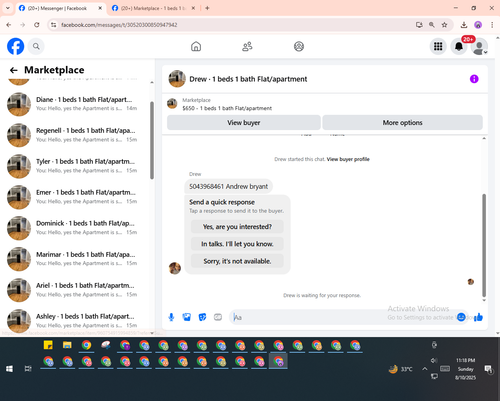The width and height of the screenshot is (500, 401).
Task: Open the Emer conversation
Action: [76, 197]
